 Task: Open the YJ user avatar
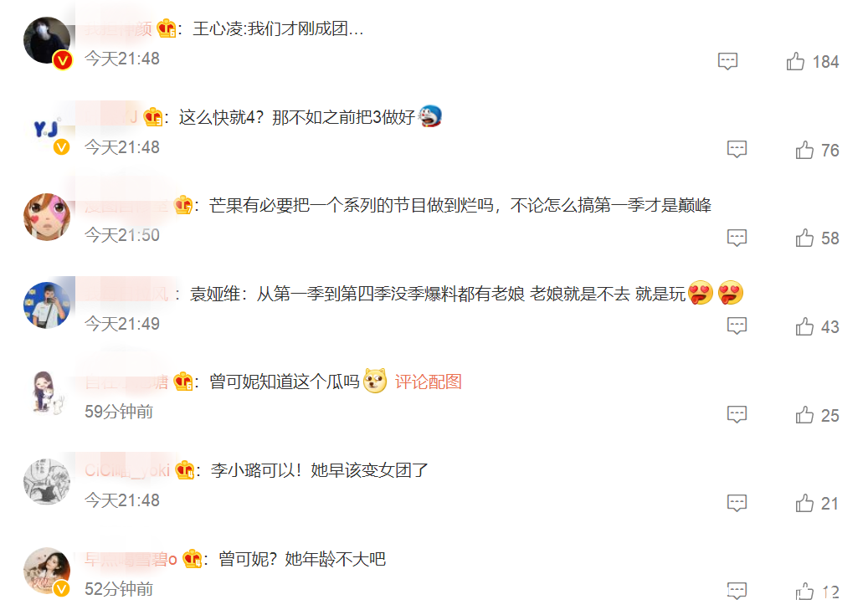pos(47,129)
